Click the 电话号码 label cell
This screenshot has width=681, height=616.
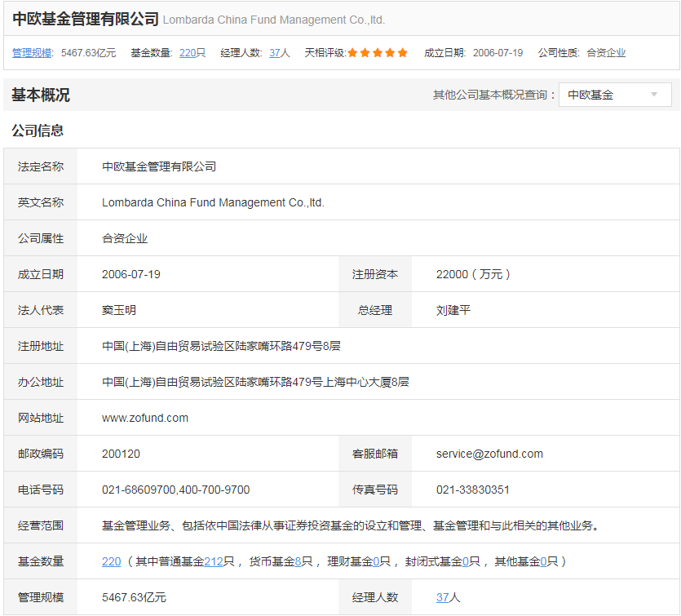[x=41, y=490]
